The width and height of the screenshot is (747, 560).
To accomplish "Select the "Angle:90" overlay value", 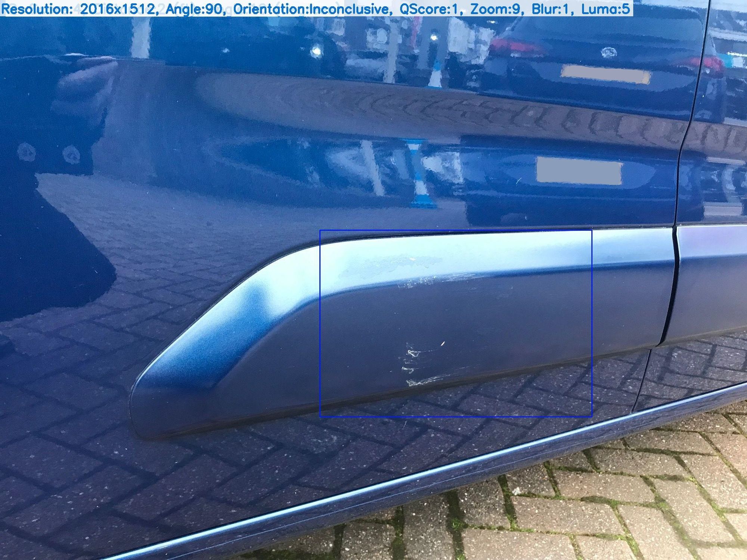I will (194, 9).
